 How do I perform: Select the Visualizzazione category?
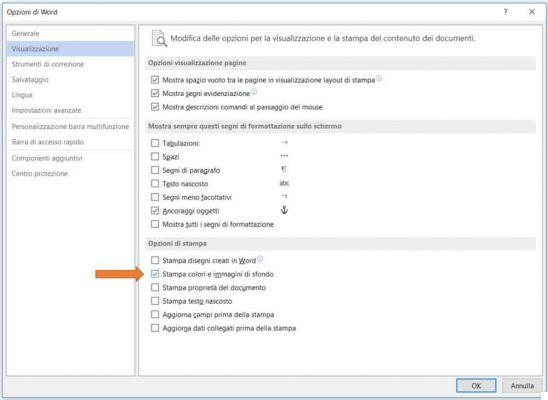[70, 49]
